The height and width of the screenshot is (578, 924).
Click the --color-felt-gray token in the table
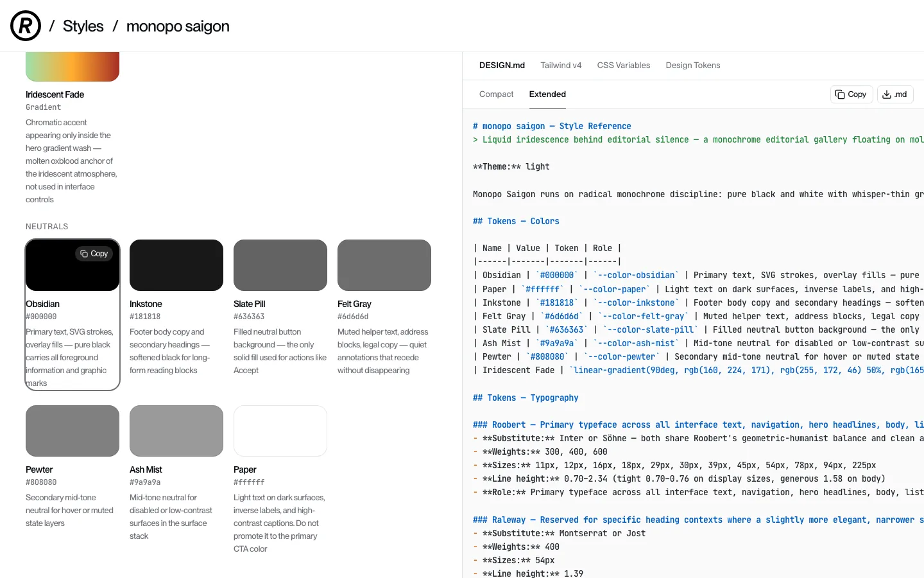pos(643,317)
